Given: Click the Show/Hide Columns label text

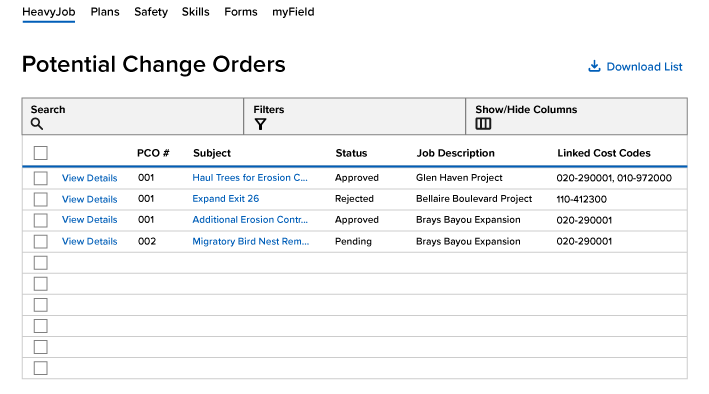Looking at the screenshot, I should [x=526, y=109].
